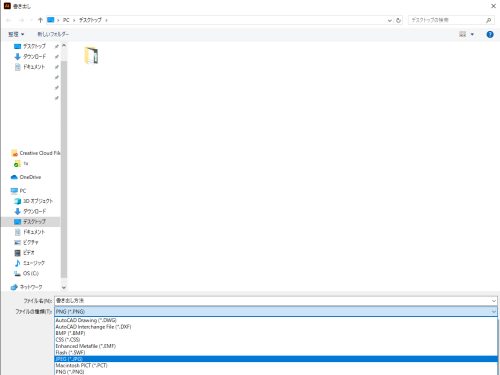Screen dimensions: 500x375
Task: Select Creative Cloud Files in sidebar
Action: pos(35,153)
